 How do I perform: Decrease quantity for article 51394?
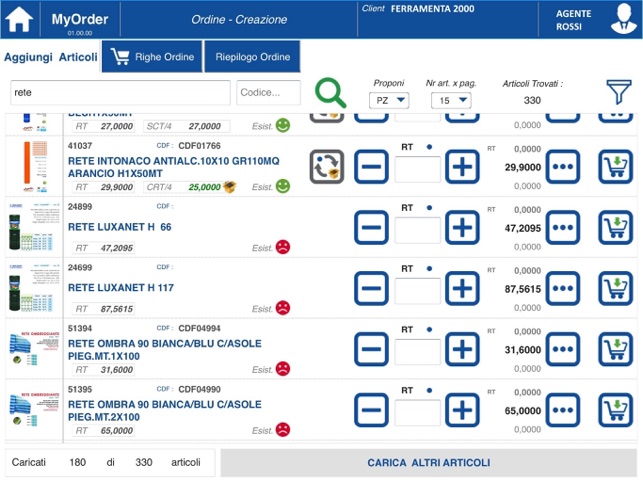[x=372, y=349]
